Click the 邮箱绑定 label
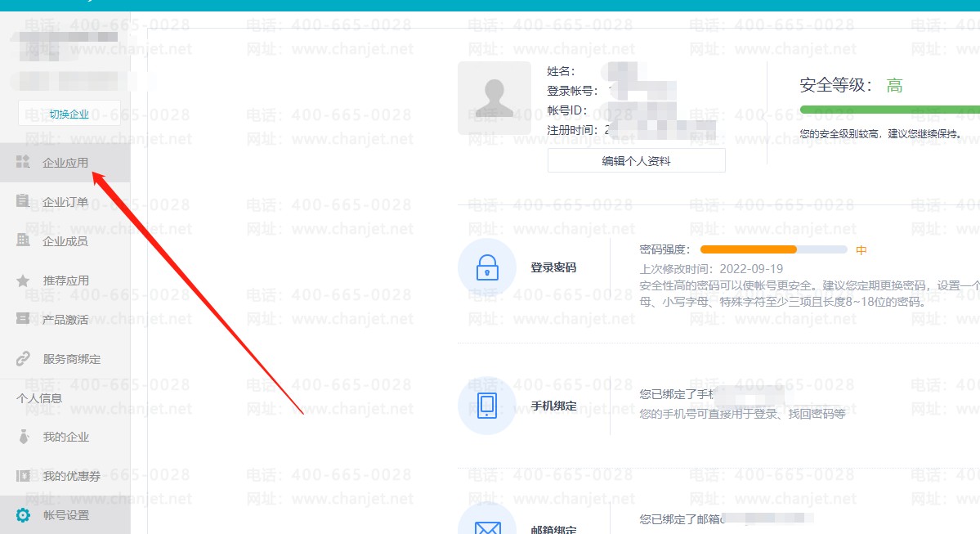The height and width of the screenshot is (534, 980). click(x=553, y=529)
